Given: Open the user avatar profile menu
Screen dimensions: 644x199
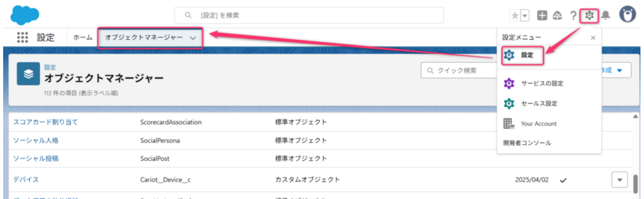Looking at the screenshot, I should point(628,15).
